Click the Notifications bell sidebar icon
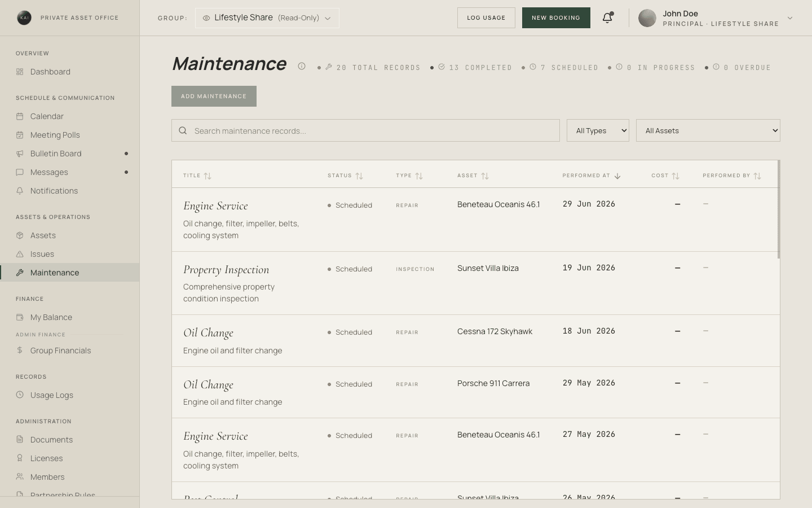 coord(20,191)
